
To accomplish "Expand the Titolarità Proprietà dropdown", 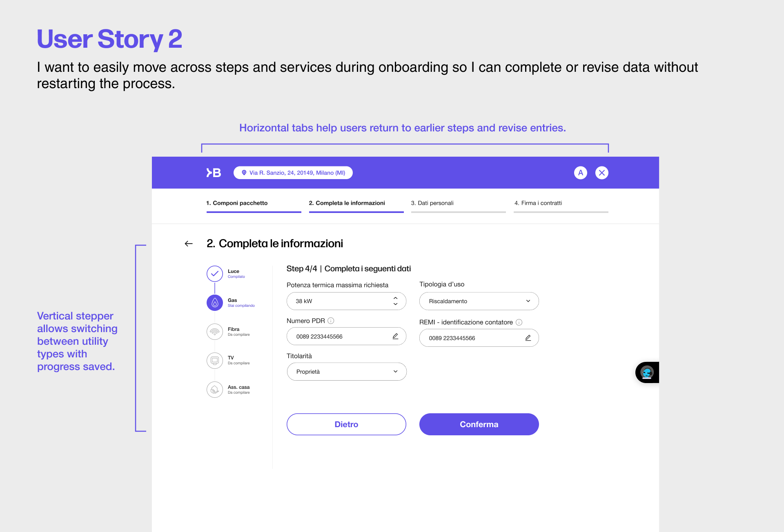I will [346, 372].
